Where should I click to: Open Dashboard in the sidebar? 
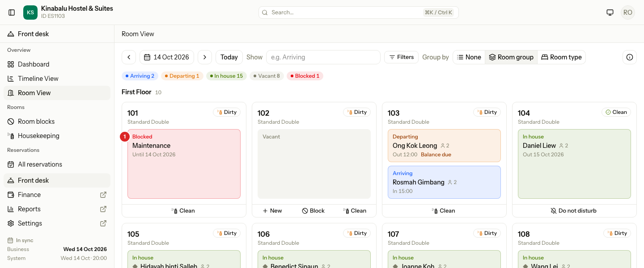(x=57, y=64)
